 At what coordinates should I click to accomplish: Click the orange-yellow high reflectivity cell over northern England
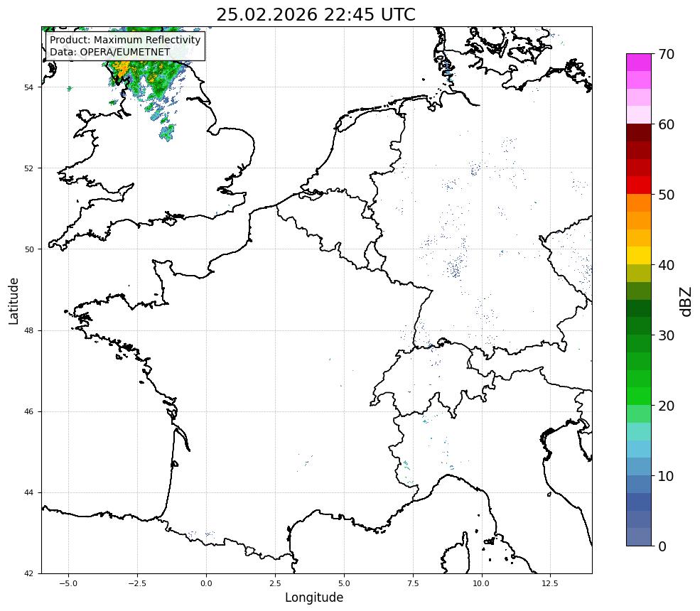point(121,69)
